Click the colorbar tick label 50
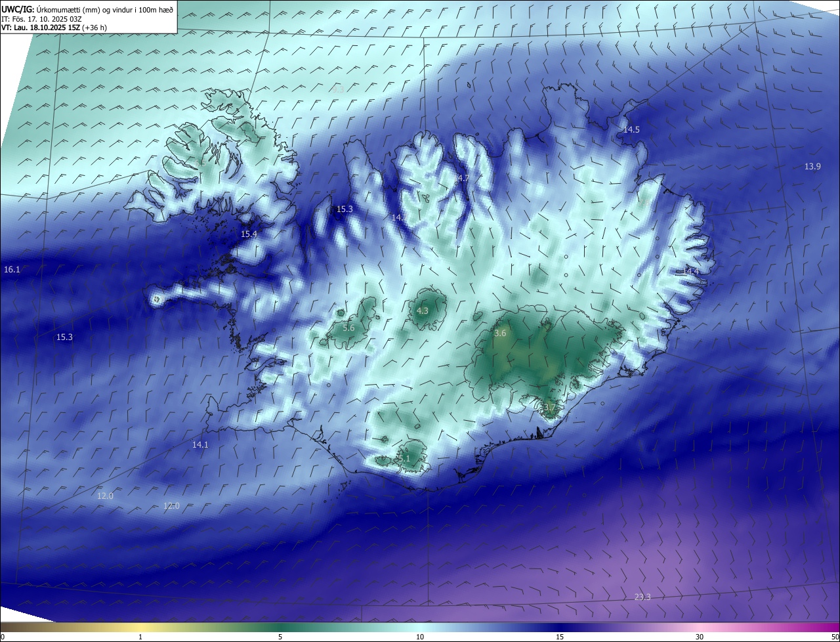The height and width of the screenshot is (642, 840). tap(835, 637)
